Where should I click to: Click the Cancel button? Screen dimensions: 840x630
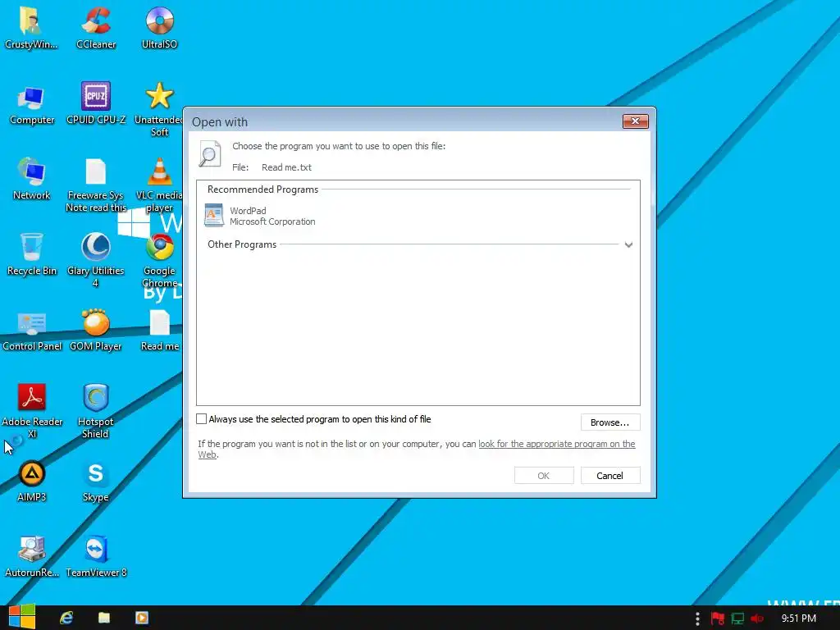[x=610, y=476]
